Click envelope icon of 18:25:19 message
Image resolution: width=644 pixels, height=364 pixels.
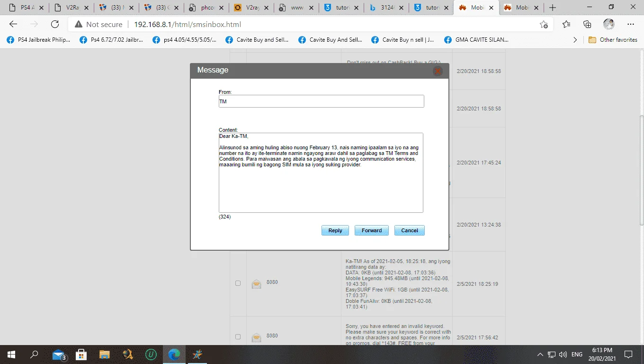(x=256, y=283)
